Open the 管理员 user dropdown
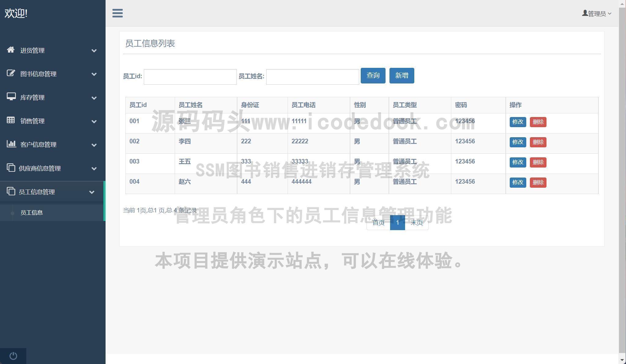Viewport: 626px width, 364px height. (x=597, y=13)
